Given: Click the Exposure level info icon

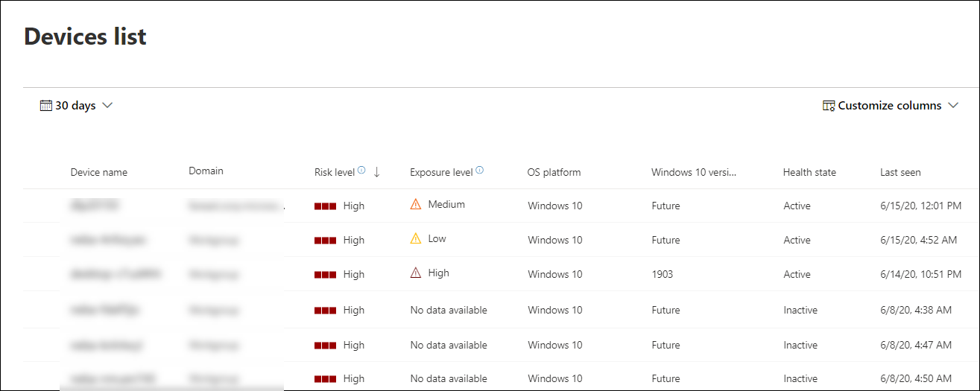Looking at the screenshot, I should (x=479, y=171).
